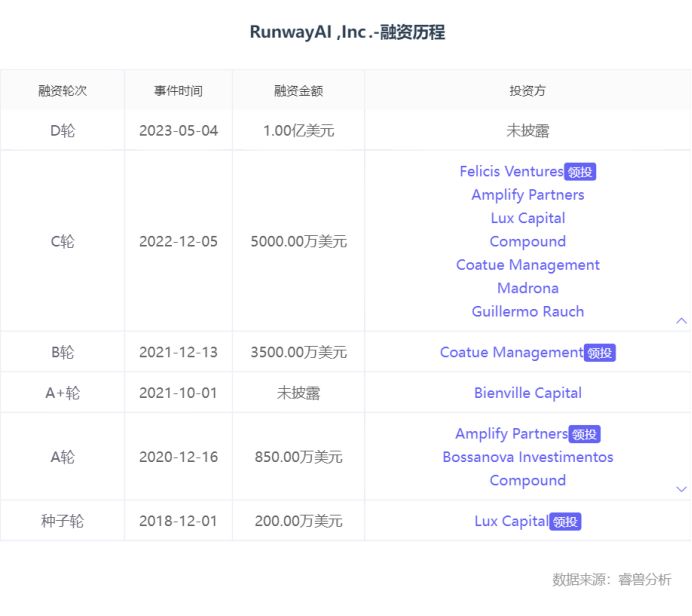Click the 领投 badge beside Felicis Ventures
Screen dimensions: 692x616
point(580,172)
